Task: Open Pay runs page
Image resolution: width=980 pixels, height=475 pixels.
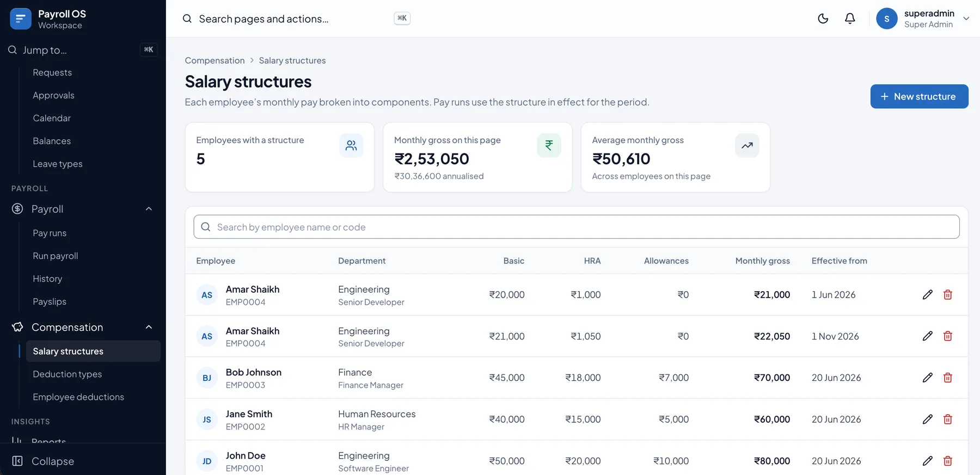Action: click(x=50, y=233)
